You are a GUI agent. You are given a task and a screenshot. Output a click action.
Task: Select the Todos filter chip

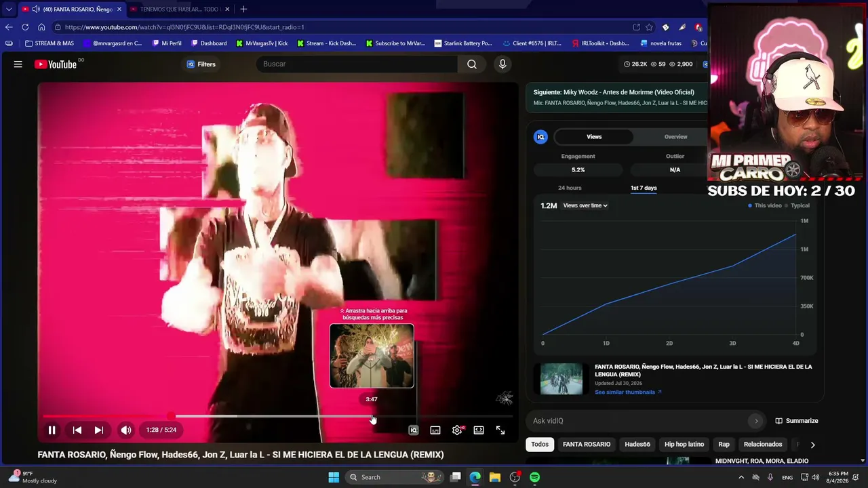tap(540, 445)
